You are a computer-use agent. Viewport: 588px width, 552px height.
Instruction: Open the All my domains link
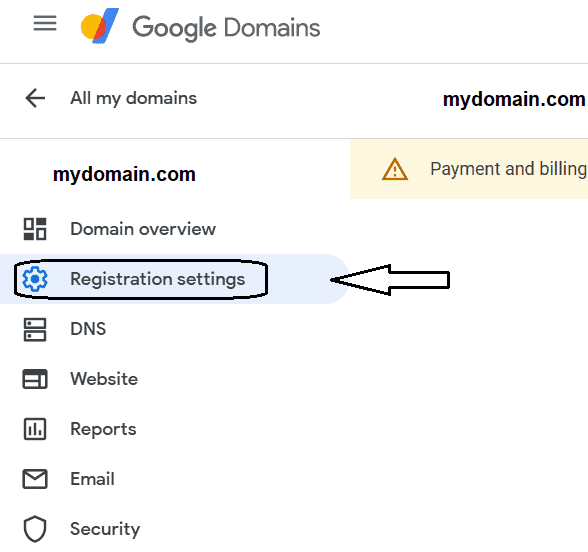coord(134,99)
